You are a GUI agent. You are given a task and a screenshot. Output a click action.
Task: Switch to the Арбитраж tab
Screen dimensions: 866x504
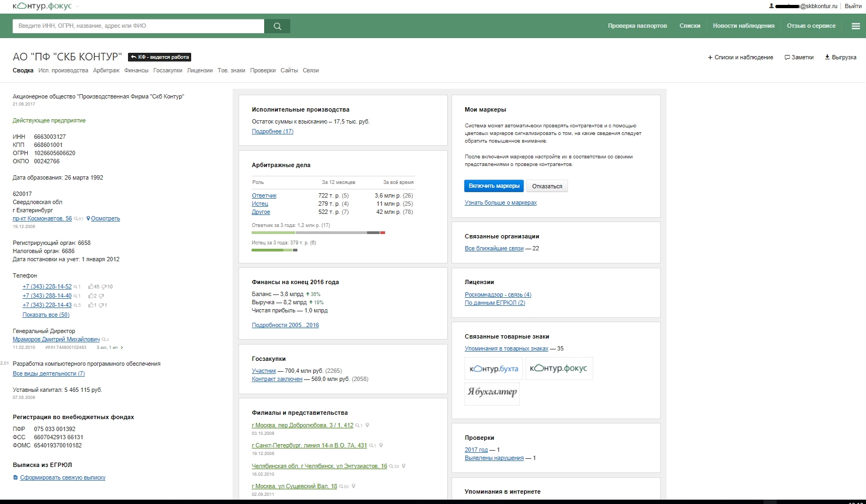106,70
